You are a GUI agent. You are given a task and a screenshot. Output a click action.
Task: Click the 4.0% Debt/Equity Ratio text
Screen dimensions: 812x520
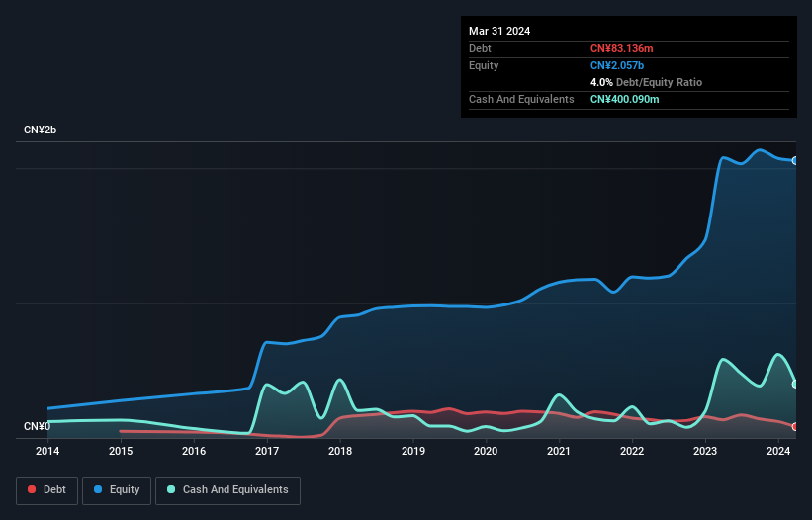click(x=646, y=82)
